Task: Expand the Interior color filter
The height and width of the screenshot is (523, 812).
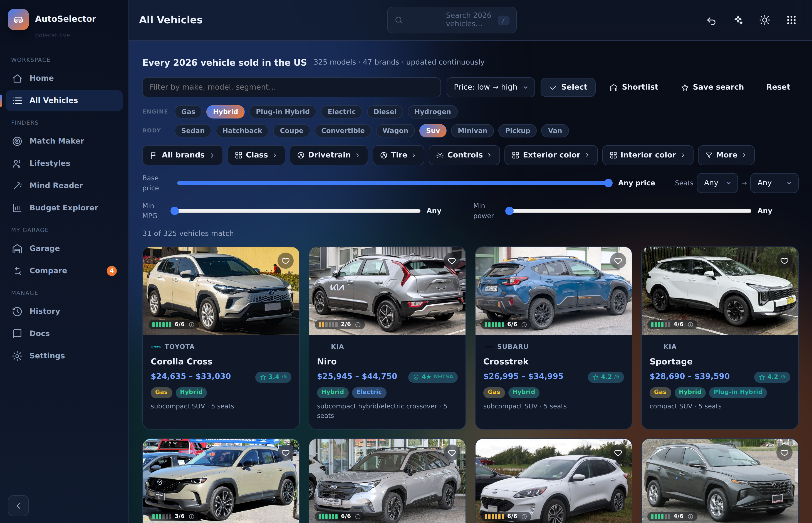Action: (x=648, y=155)
